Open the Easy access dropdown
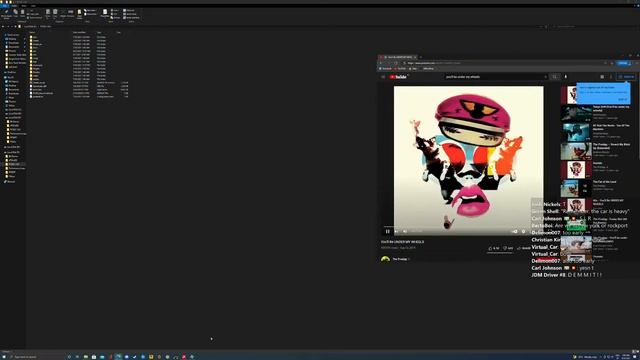640x360 pixels. click(x=91, y=14)
